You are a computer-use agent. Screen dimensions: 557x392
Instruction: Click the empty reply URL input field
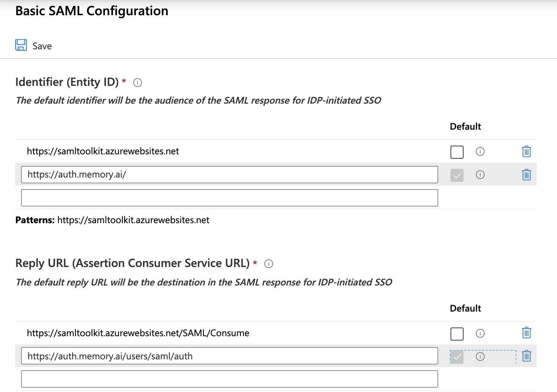229,379
